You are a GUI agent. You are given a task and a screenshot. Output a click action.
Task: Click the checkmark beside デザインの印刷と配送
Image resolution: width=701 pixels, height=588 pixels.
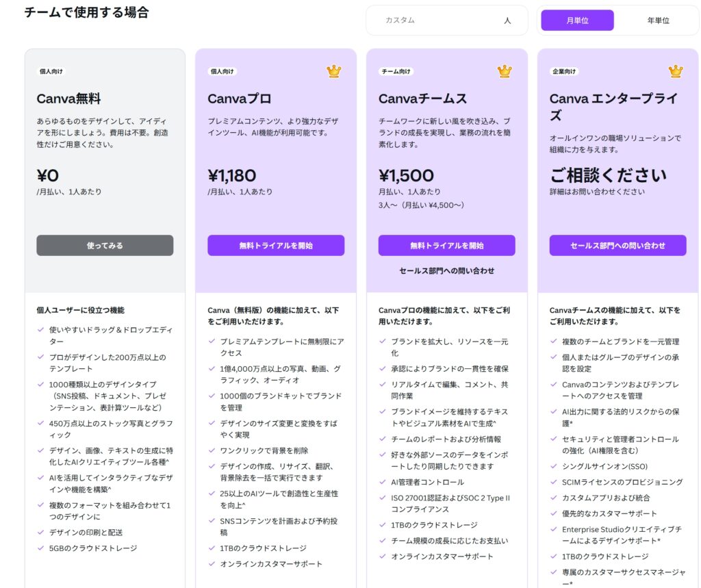click(x=40, y=532)
